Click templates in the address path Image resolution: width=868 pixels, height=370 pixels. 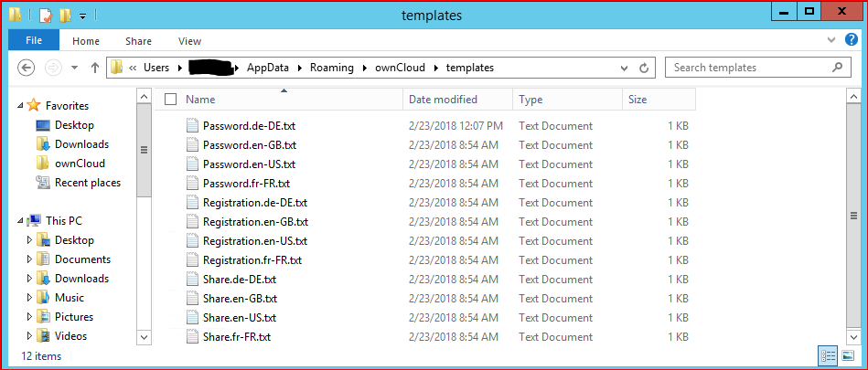coord(470,68)
